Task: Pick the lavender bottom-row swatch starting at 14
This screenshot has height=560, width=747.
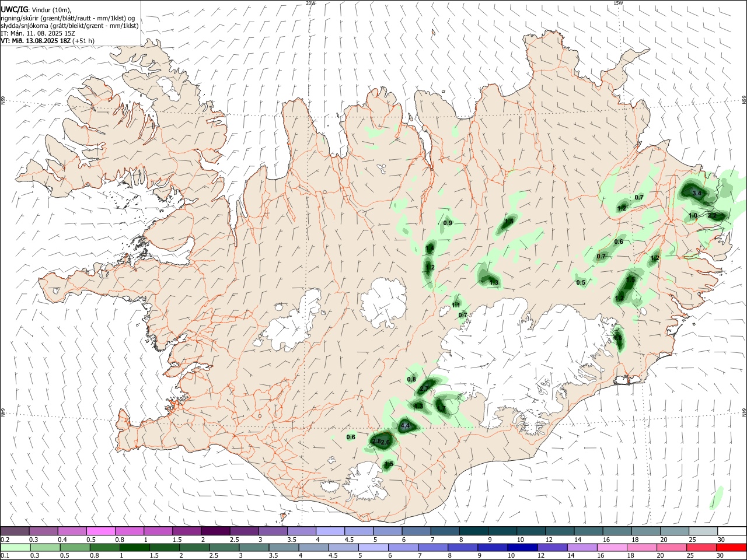Action: point(584,547)
